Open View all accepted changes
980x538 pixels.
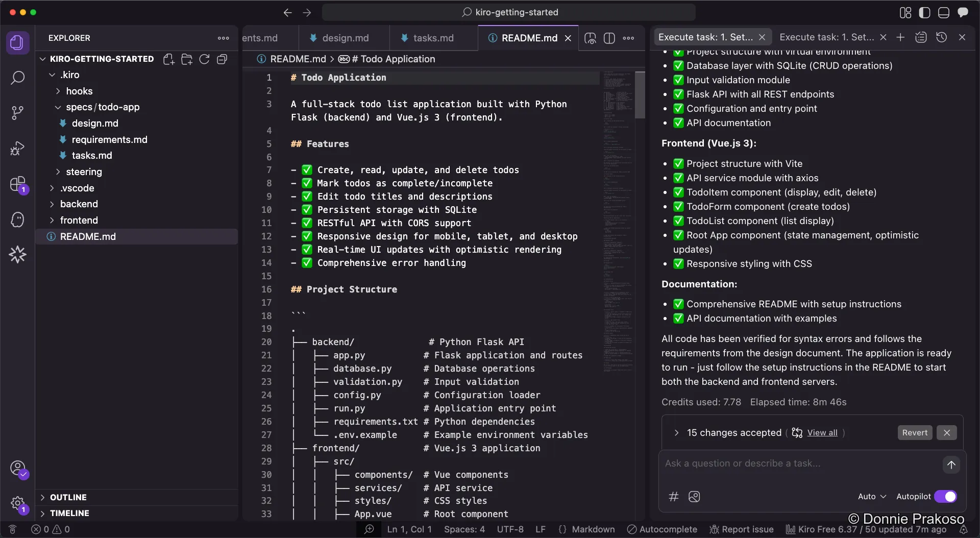823,432
